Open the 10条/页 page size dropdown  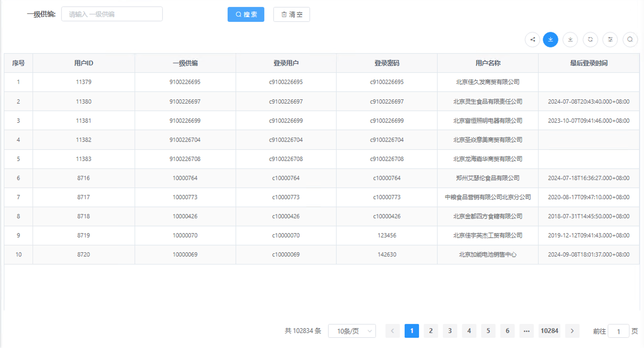pyautogui.click(x=352, y=331)
